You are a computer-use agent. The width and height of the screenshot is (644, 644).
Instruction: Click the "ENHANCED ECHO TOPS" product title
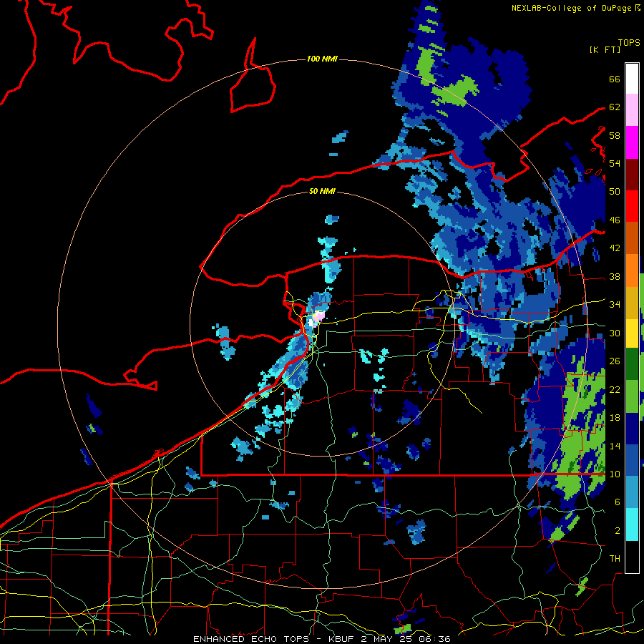click(251, 639)
